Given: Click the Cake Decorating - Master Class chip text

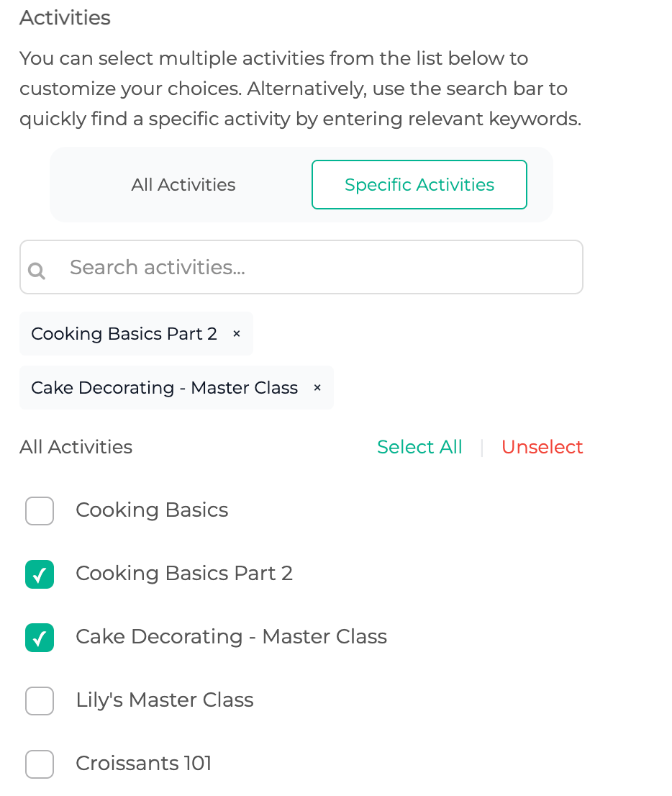Looking at the screenshot, I should [164, 388].
